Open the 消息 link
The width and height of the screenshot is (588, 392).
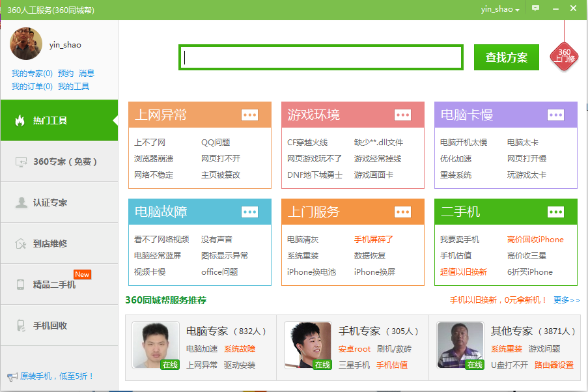[x=87, y=73]
